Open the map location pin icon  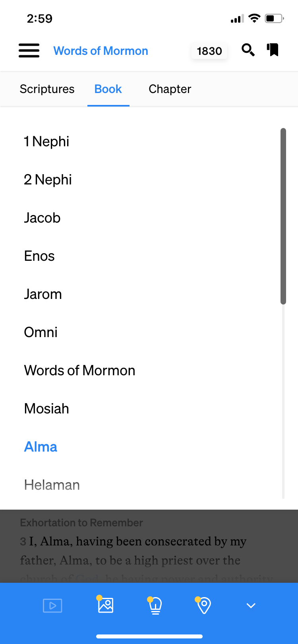tap(203, 605)
